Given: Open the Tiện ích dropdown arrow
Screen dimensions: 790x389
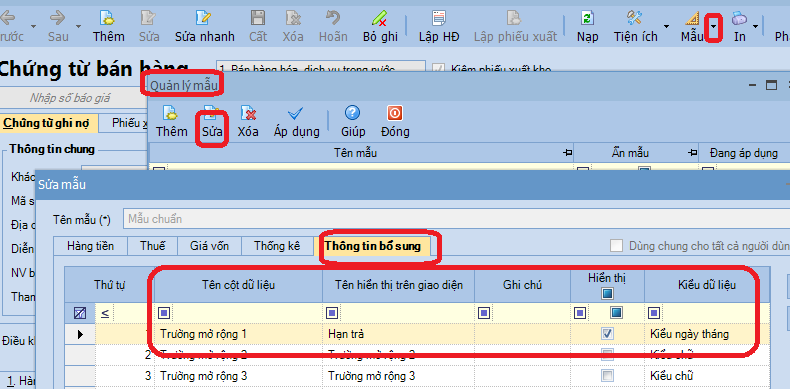Looking at the screenshot, I should [666, 27].
